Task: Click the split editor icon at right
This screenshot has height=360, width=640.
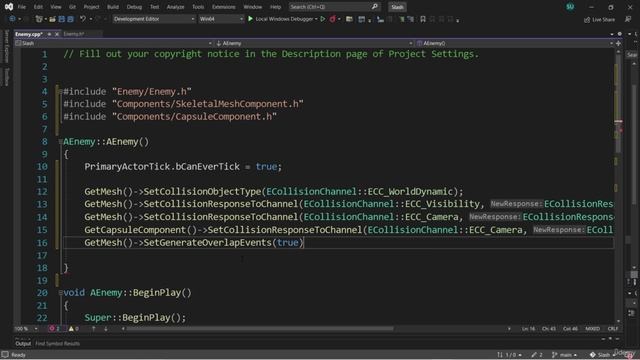Action: tap(618, 43)
